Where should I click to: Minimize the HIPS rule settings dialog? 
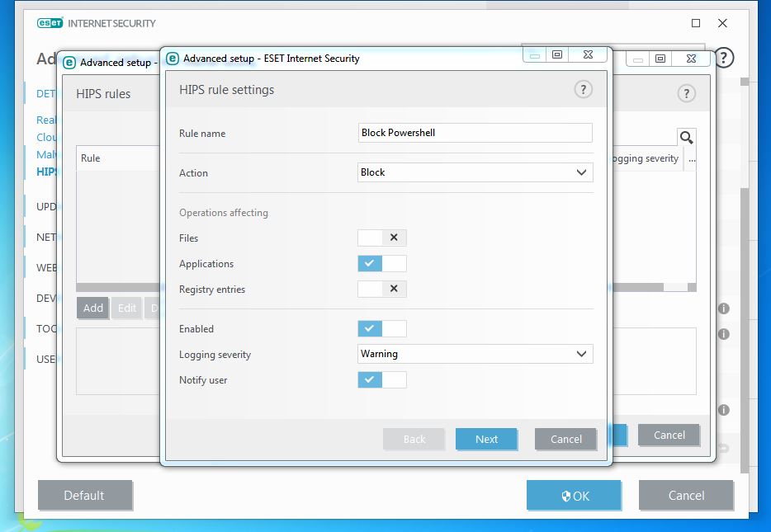point(534,54)
